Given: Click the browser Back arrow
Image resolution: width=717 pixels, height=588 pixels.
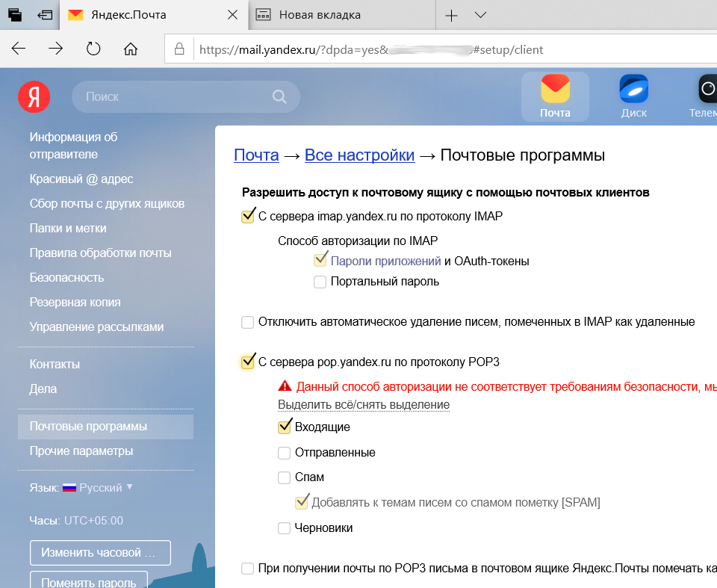Looking at the screenshot, I should click(18, 49).
